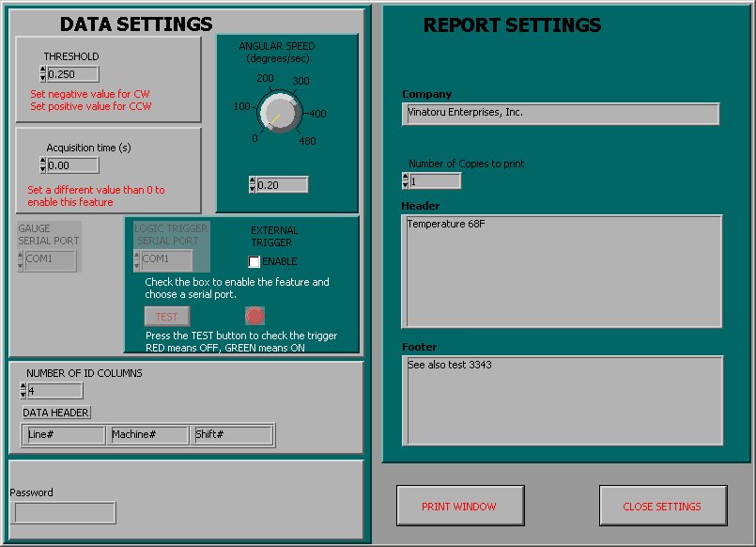Increment Number of Copies to print
The image size is (756, 547).
[404, 176]
